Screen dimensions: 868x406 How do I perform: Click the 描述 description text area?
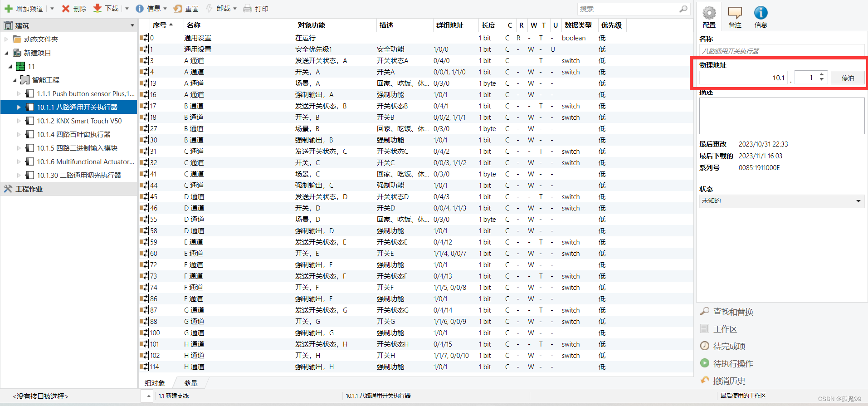[782, 116]
